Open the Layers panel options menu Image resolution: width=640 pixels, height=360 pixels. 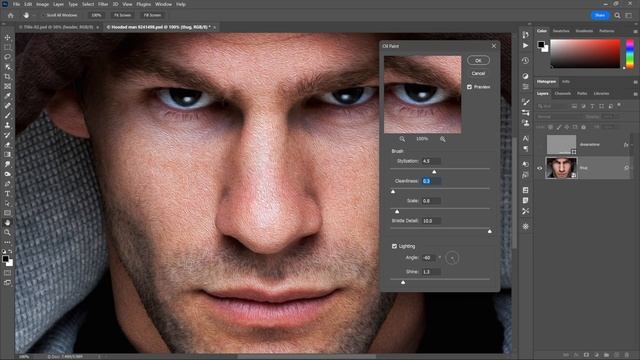click(635, 94)
